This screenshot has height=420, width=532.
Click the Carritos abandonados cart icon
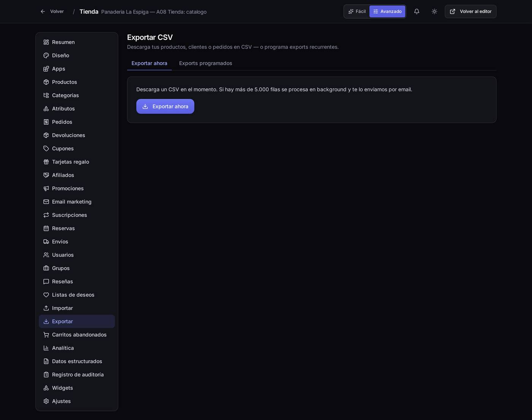pyautogui.click(x=46, y=335)
